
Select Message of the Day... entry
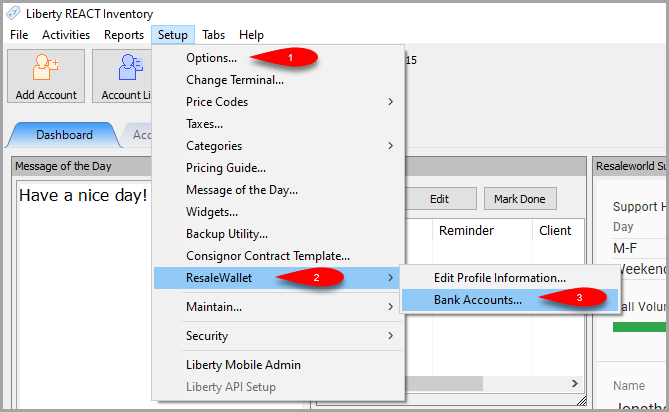[278, 190]
